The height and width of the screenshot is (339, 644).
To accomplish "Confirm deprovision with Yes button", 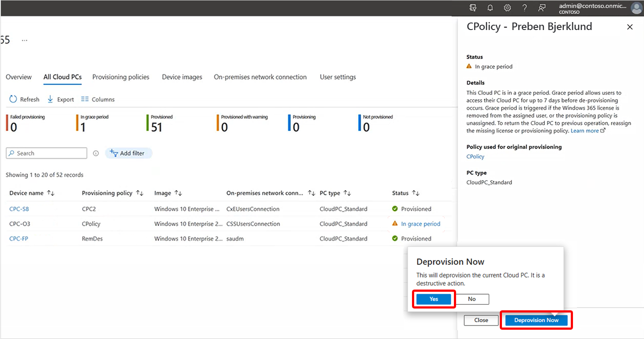I will tap(434, 299).
